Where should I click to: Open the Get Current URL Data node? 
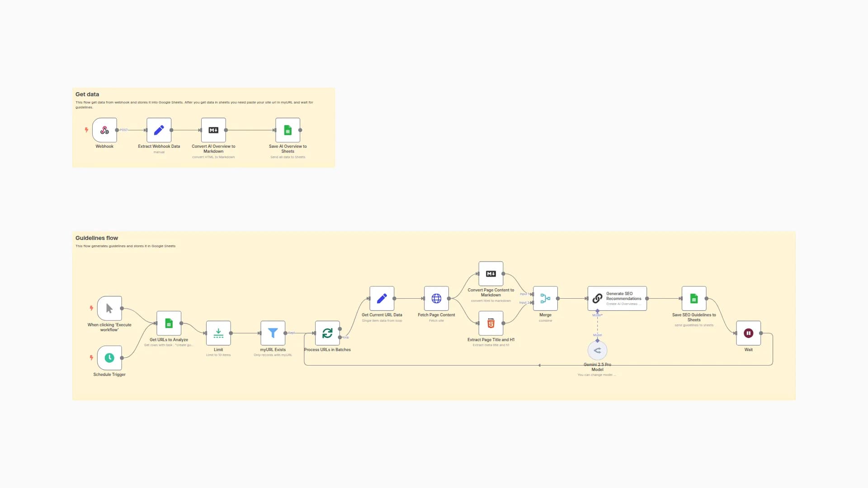382,298
